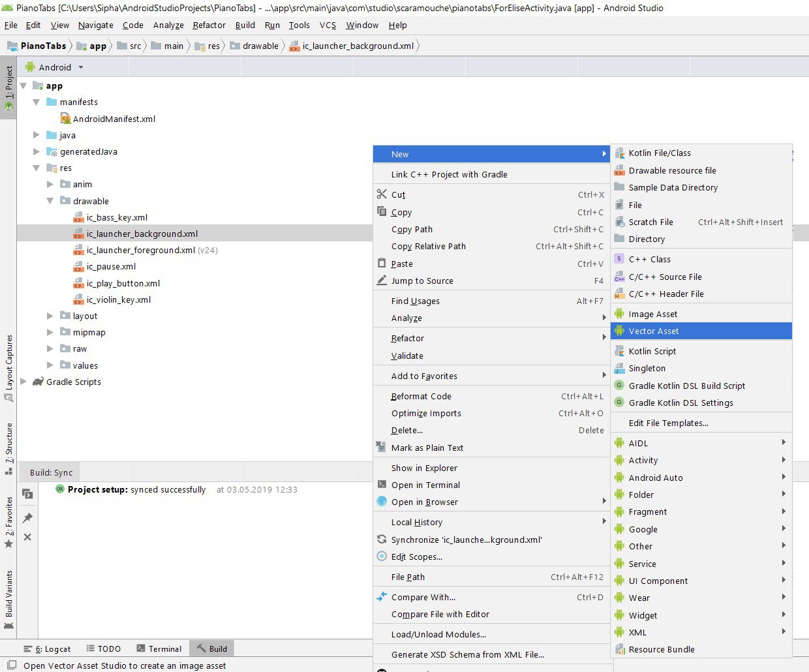Image resolution: width=809 pixels, height=672 pixels.
Task: Click the Project side tab
Action: (8, 89)
